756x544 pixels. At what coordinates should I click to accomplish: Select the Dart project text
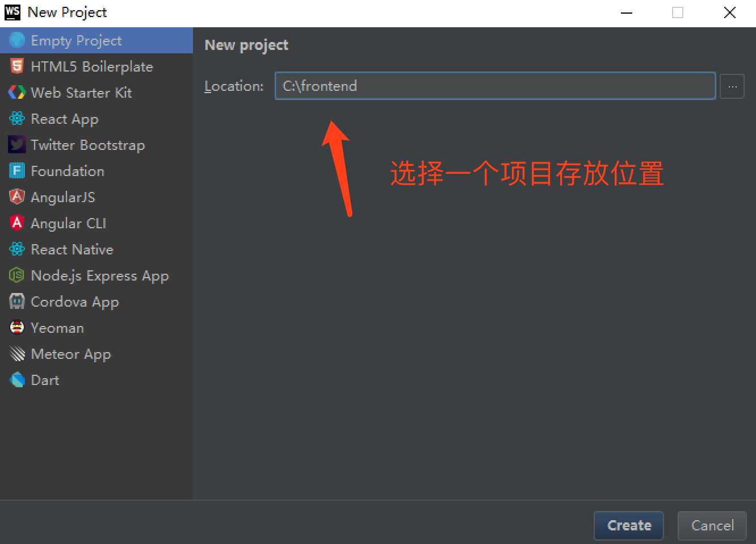(45, 380)
